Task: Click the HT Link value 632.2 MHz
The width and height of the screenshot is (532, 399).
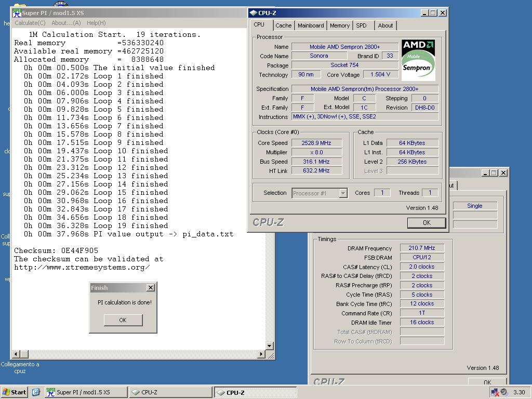Action: pos(316,170)
